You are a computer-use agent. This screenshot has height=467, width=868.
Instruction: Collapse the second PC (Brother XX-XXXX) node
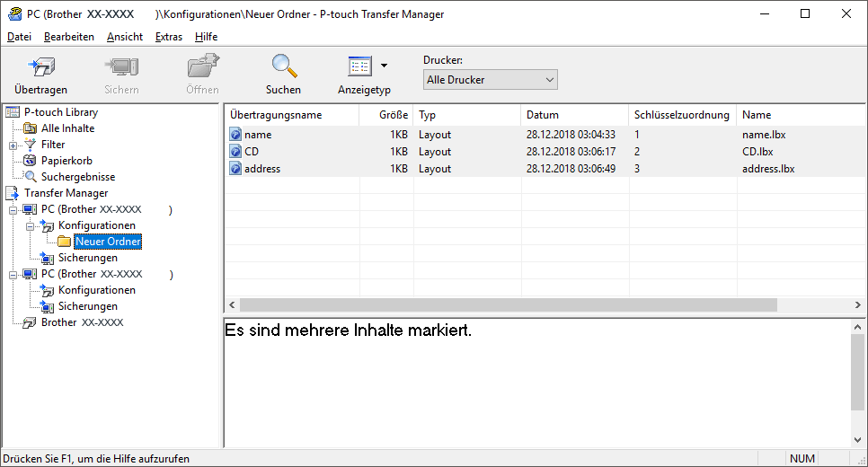tap(13, 275)
